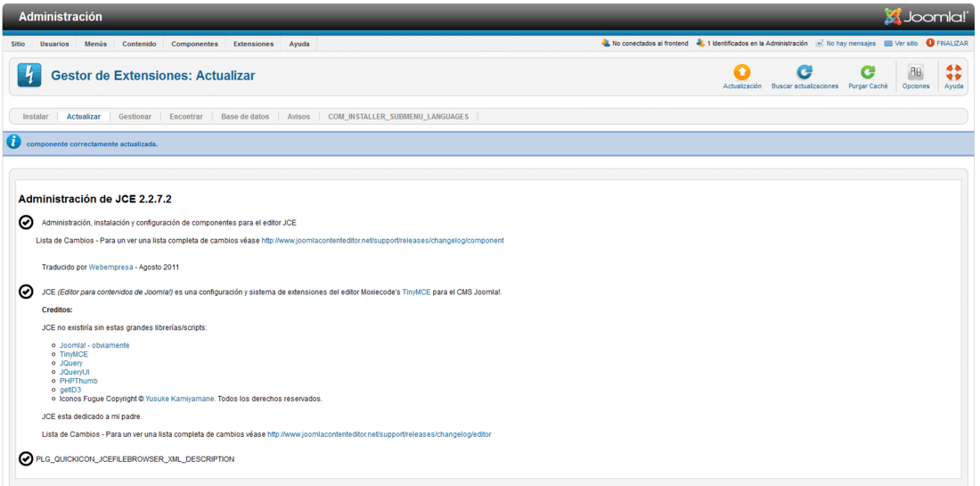Open the Ayuda lifebuoy icon
Image resolution: width=980 pixels, height=486 pixels.
954,72
